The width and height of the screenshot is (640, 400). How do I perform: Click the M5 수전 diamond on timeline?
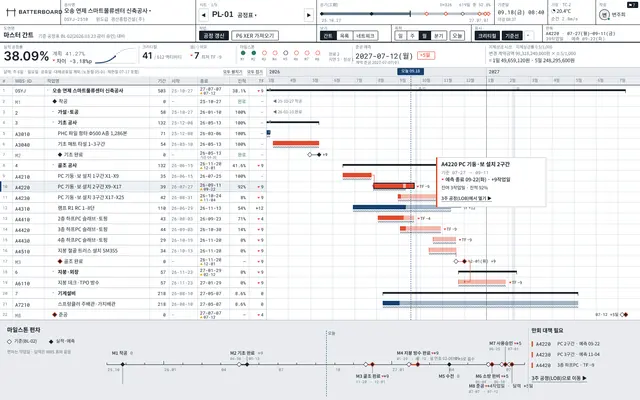click(x=449, y=364)
